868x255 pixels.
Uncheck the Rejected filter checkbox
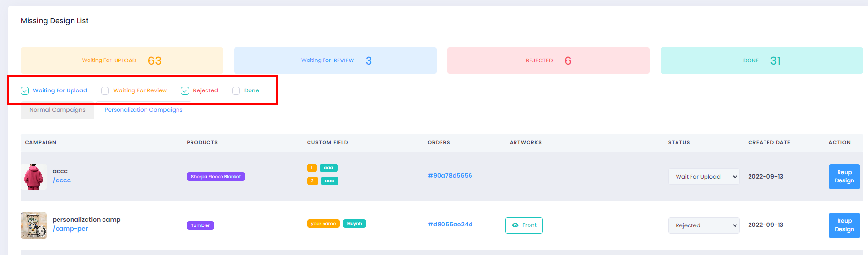pos(185,90)
